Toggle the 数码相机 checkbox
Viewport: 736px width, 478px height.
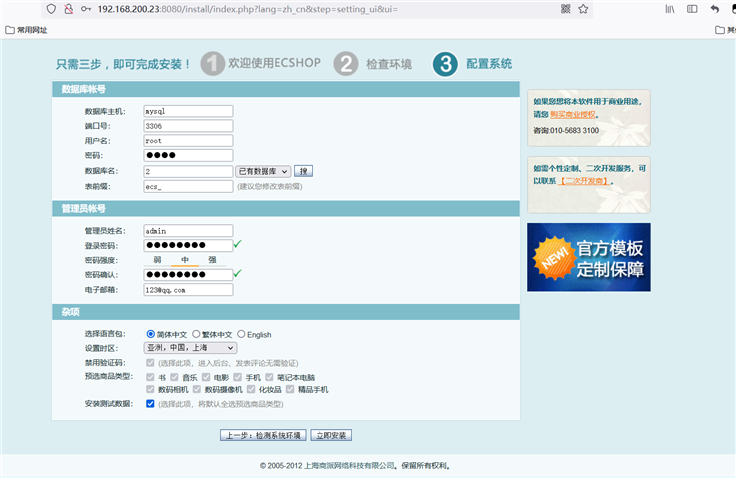[x=150, y=389]
